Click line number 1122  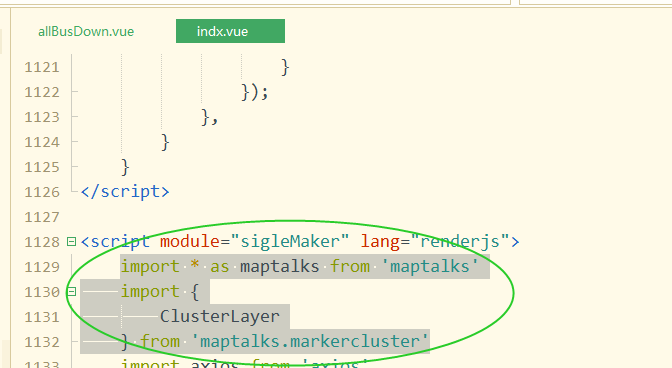(x=42, y=92)
